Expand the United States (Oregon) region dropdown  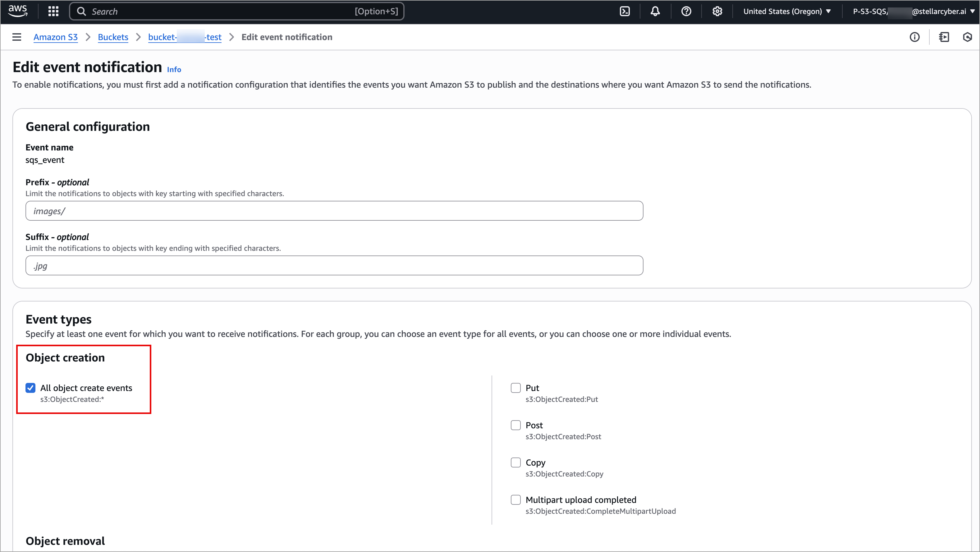pos(787,11)
